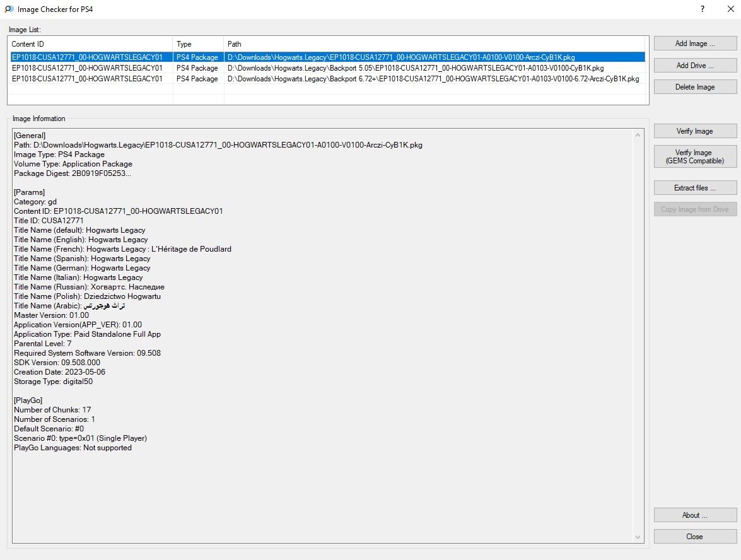Click the Polish title name line

[88, 296]
